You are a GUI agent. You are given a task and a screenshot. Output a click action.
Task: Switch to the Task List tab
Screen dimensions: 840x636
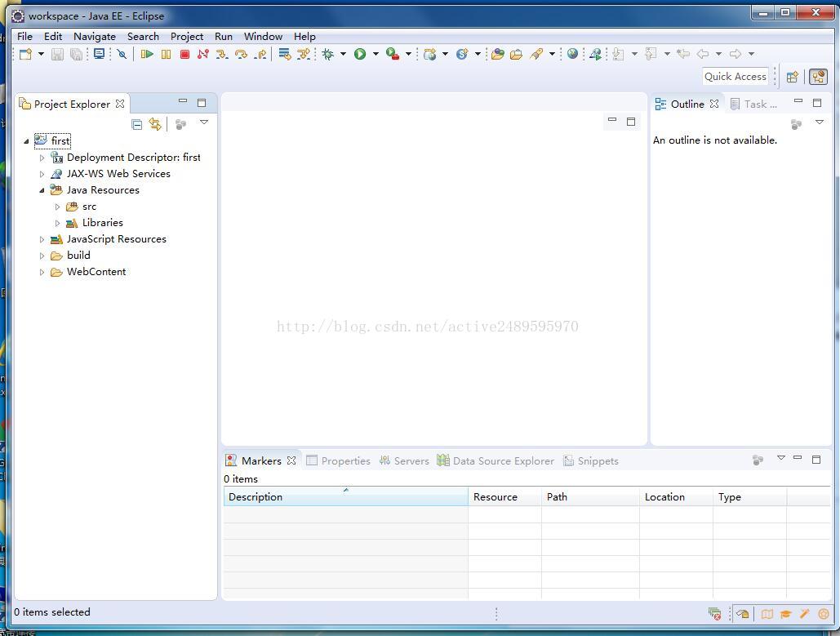coord(753,104)
